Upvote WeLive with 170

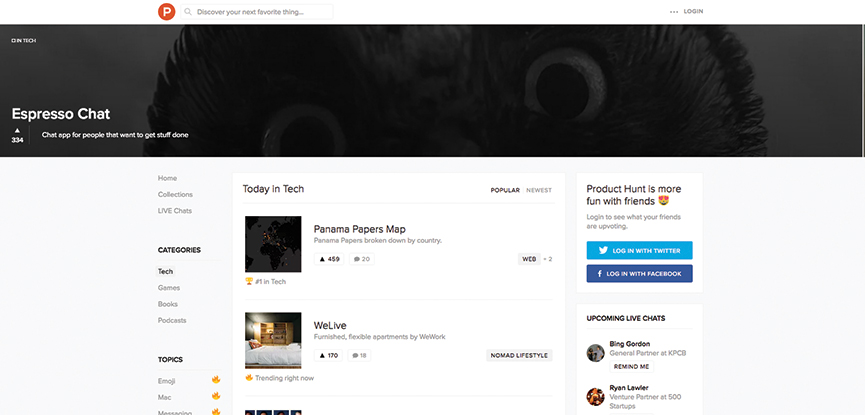(x=328, y=355)
